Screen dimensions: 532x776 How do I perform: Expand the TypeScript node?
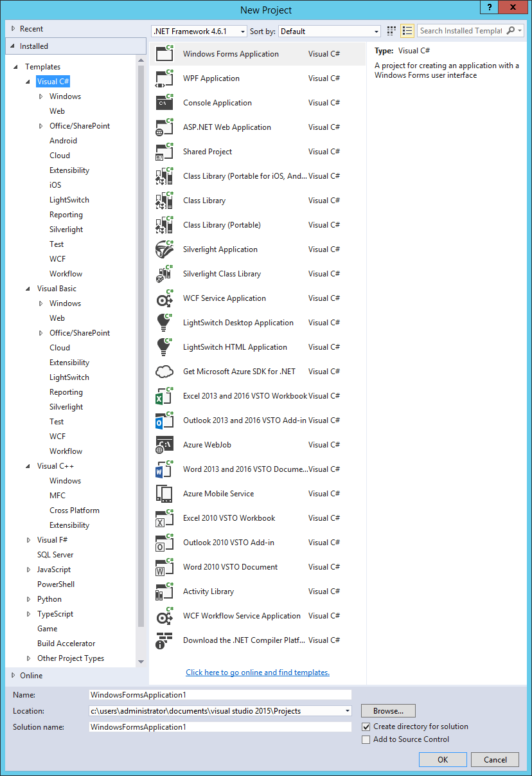click(x=28, y=614)
